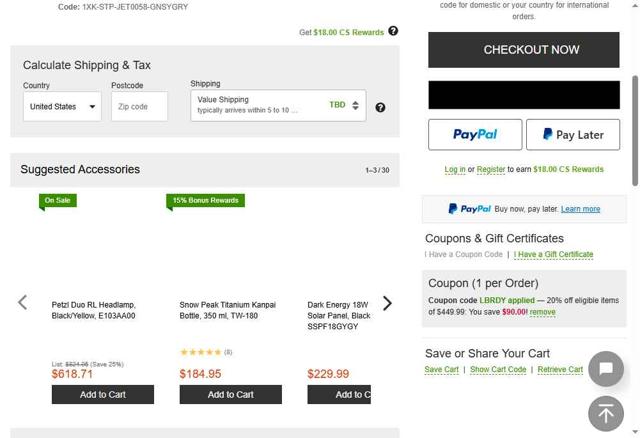The height and width of the screenshot is (438, 640).
Task: Add Petzl Duo RL Headlamp to cart
Action: (x=103, y=394)
